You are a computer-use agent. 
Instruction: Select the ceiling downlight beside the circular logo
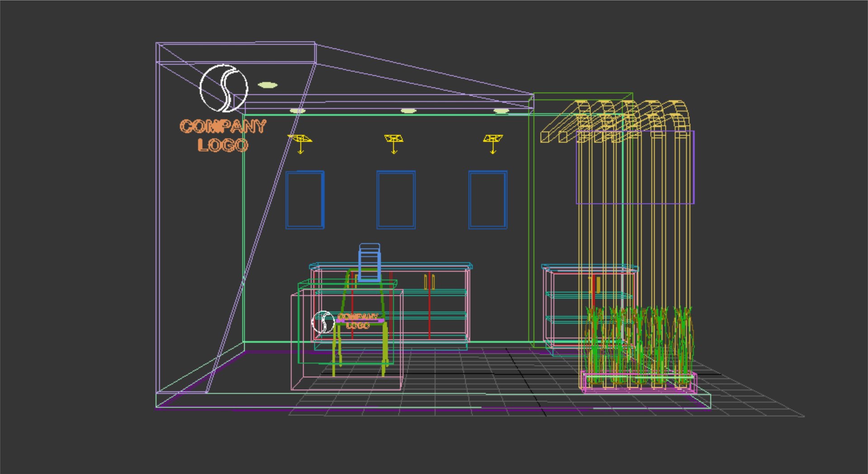pos(268,85)
